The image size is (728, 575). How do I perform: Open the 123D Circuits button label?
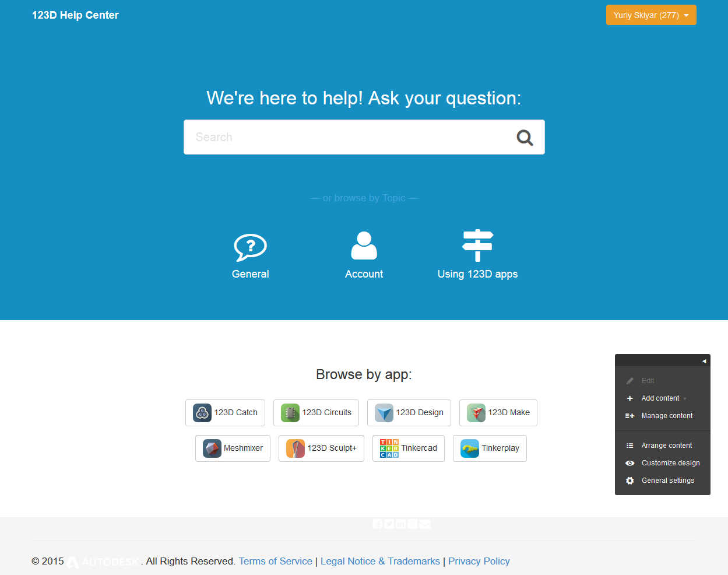point(326,412)
